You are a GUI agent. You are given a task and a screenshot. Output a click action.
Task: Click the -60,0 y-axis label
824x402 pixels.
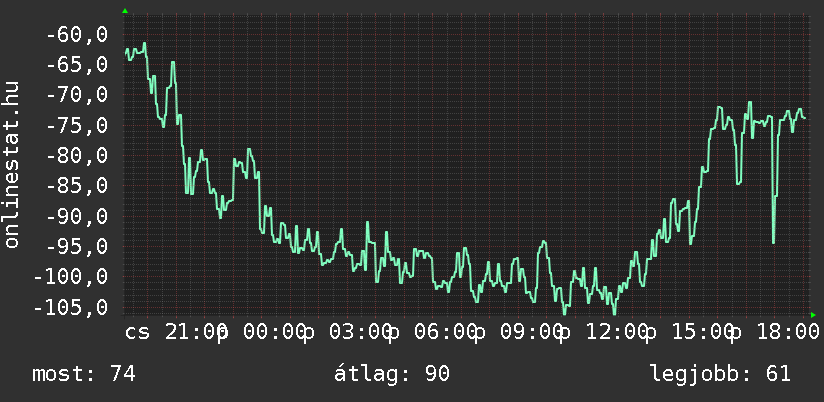(x=76, y=35)
